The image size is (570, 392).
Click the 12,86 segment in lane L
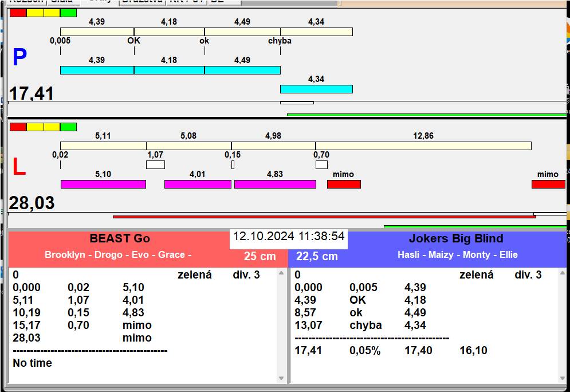[x=423, y=146]
